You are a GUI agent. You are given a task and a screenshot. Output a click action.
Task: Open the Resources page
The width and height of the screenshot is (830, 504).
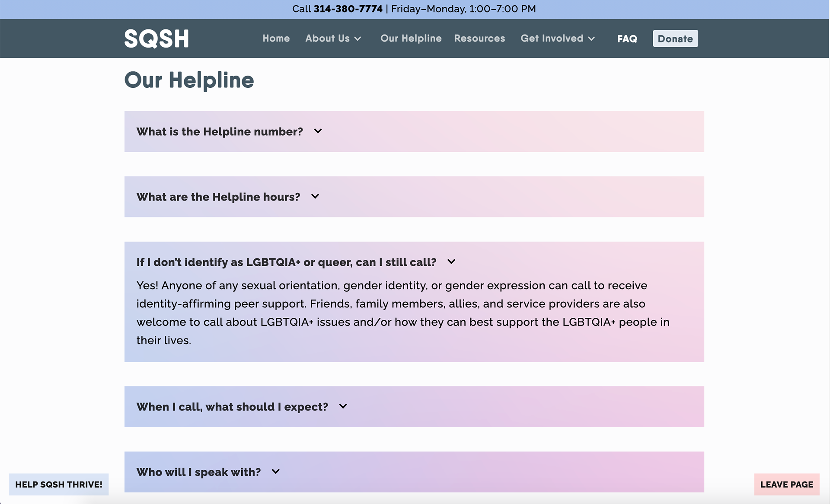(479, 38)
